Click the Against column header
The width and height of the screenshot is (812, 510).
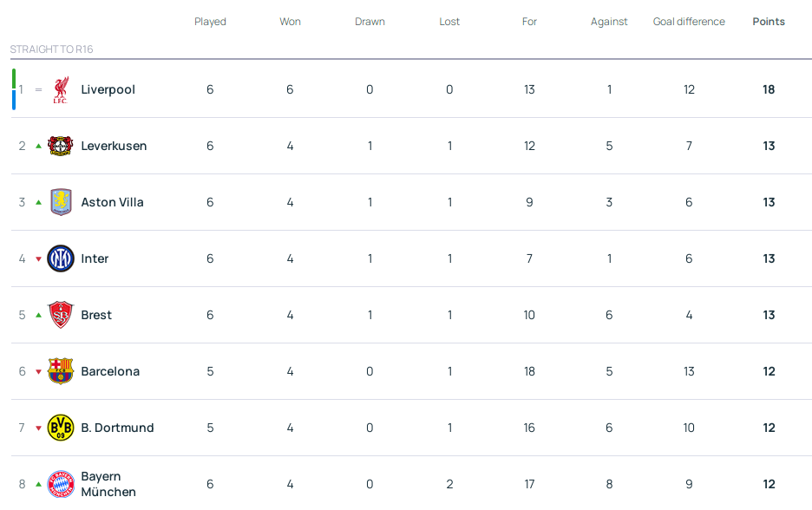click(x=609, y=22)
